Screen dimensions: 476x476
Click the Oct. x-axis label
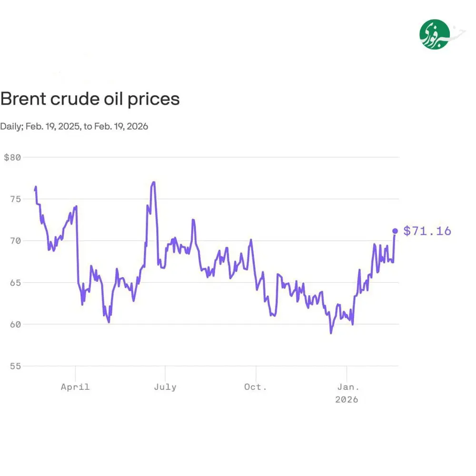coord(256,387)
